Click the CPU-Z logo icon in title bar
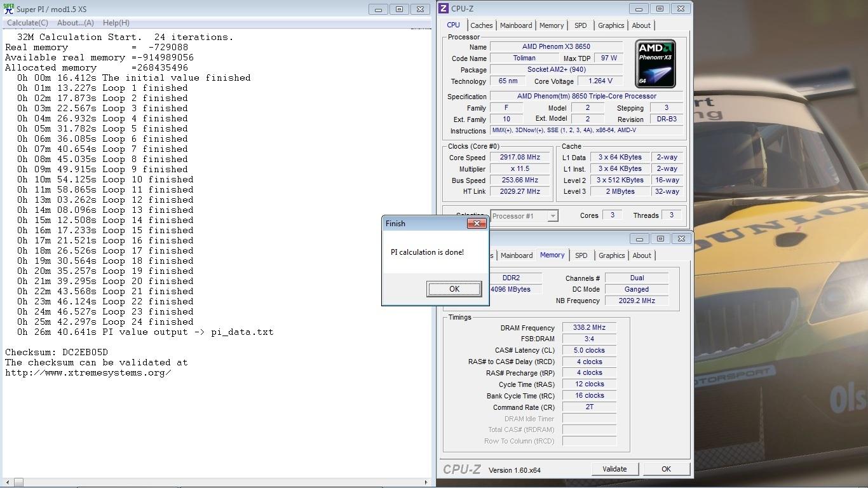The width and height of the screenshot is (868, 488). coord(444,8)
